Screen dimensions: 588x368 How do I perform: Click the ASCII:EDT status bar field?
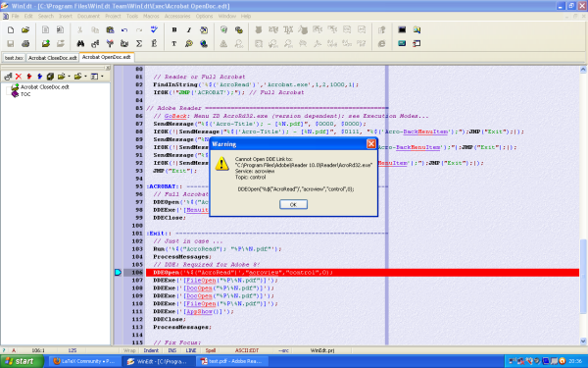pyautogui.click(x=247, y=350)
